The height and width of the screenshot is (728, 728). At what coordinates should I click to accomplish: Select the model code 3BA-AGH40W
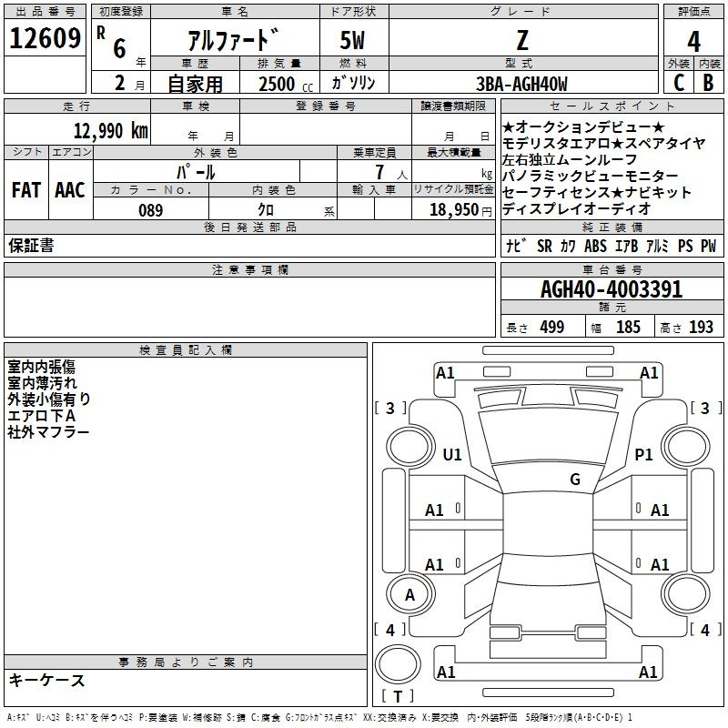(x=521, y=84)
